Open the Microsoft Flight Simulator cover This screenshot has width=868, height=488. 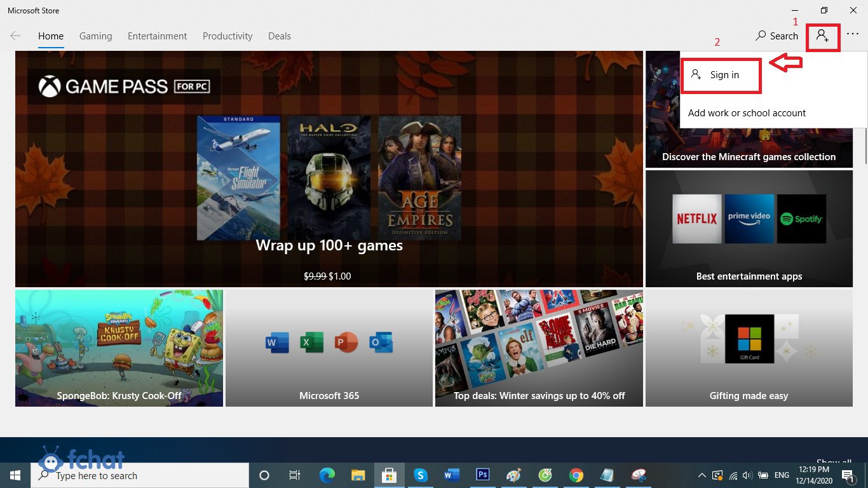[238, 178]
